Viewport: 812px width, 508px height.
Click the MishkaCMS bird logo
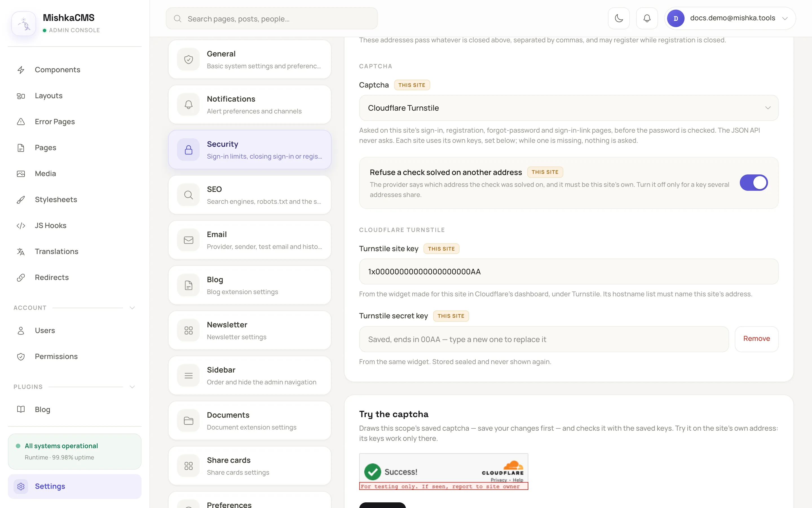[24, 23]
